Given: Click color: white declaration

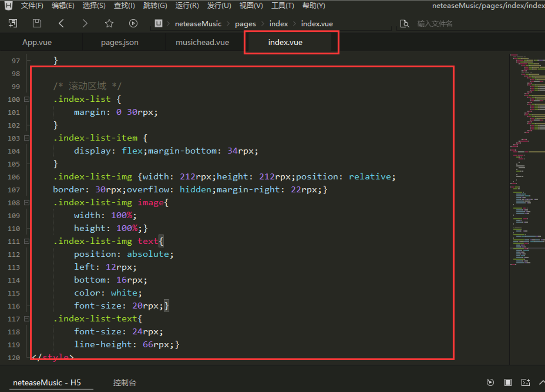Looking at the screenshot, I should pos(108,293).
